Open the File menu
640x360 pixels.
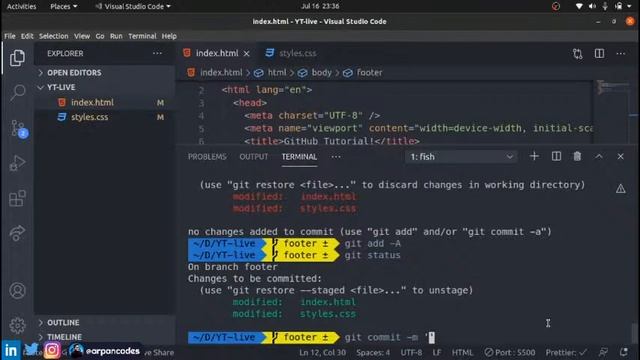10,36
